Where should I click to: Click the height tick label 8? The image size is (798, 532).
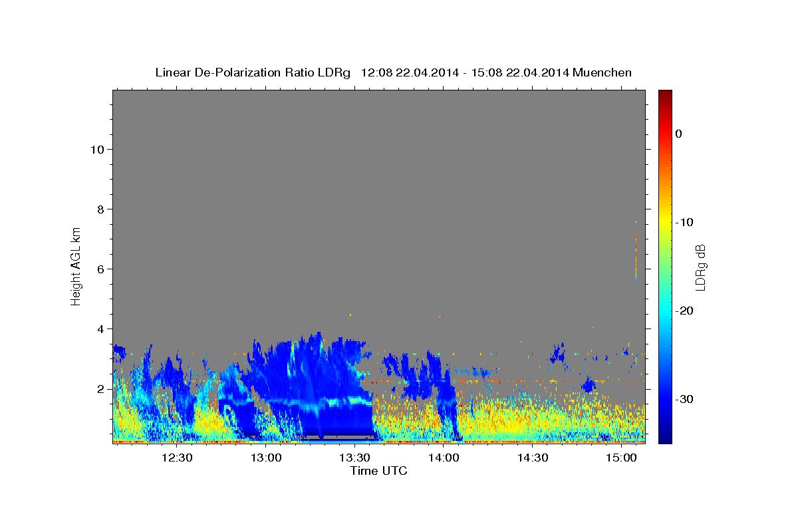tap(101, 209)
